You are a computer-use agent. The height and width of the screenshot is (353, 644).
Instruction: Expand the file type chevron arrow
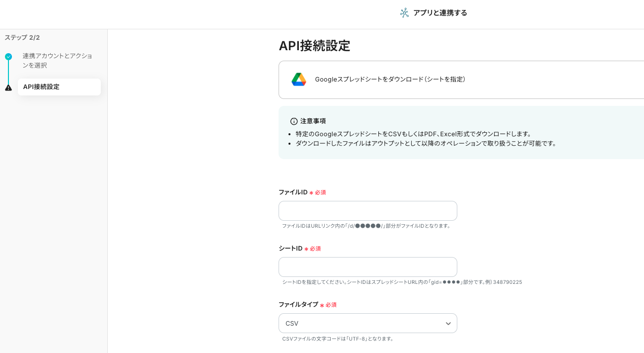click(448, 324)
